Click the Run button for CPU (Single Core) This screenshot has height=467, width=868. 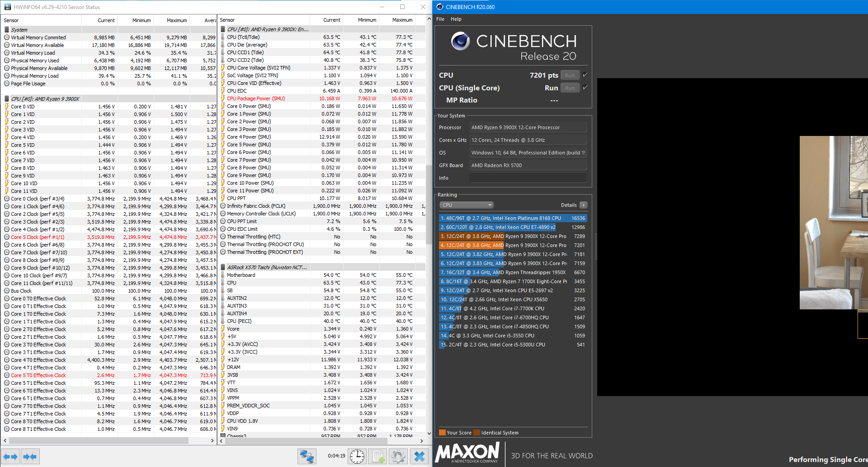(570, 88)
